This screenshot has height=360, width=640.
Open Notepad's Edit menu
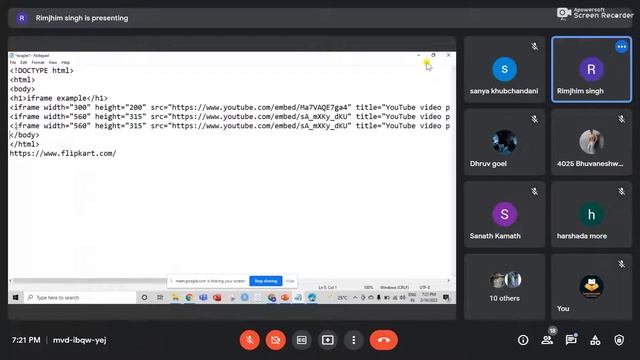click(24, 62)
